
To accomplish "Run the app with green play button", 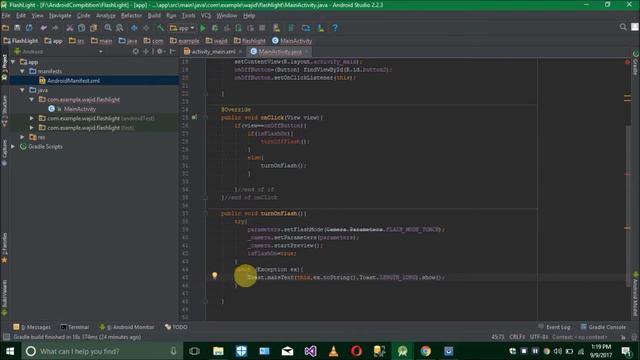I will [203, 28].
